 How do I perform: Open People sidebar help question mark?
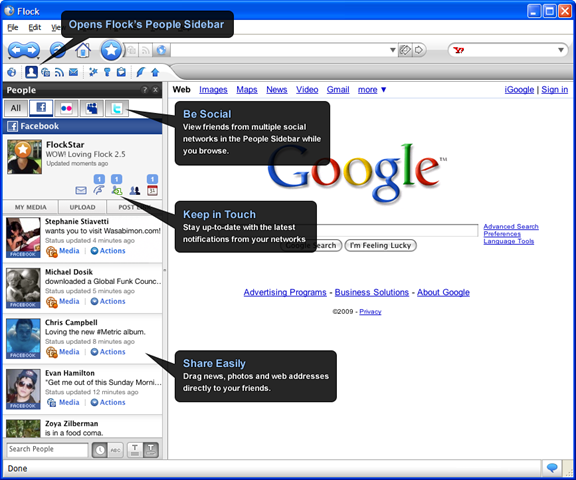pos(145,90)
